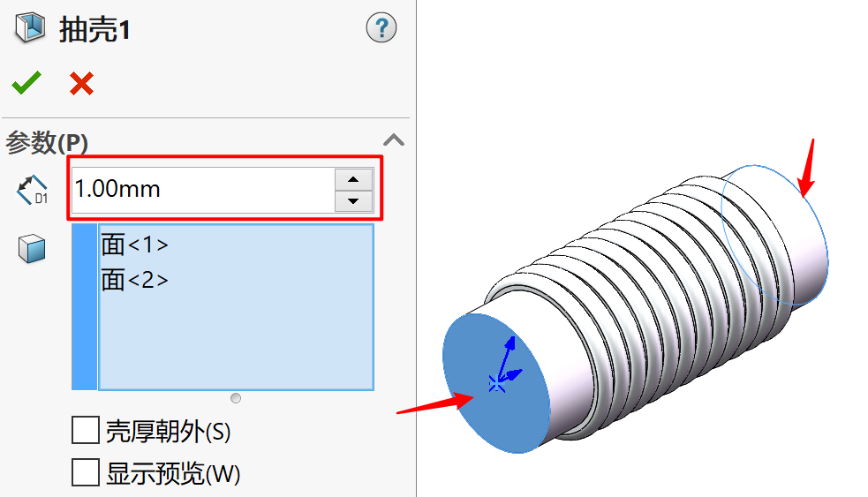The height and width of the screenshot is (497, 868).
Task: Increase thickness with the up spinner arrow
Action: 353,179
